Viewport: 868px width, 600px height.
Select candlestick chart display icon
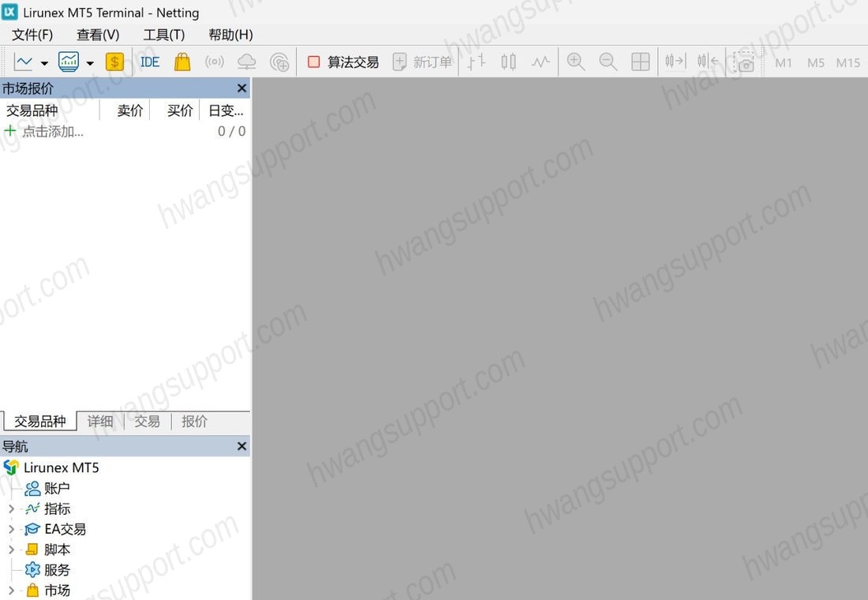tap(508, 62)
